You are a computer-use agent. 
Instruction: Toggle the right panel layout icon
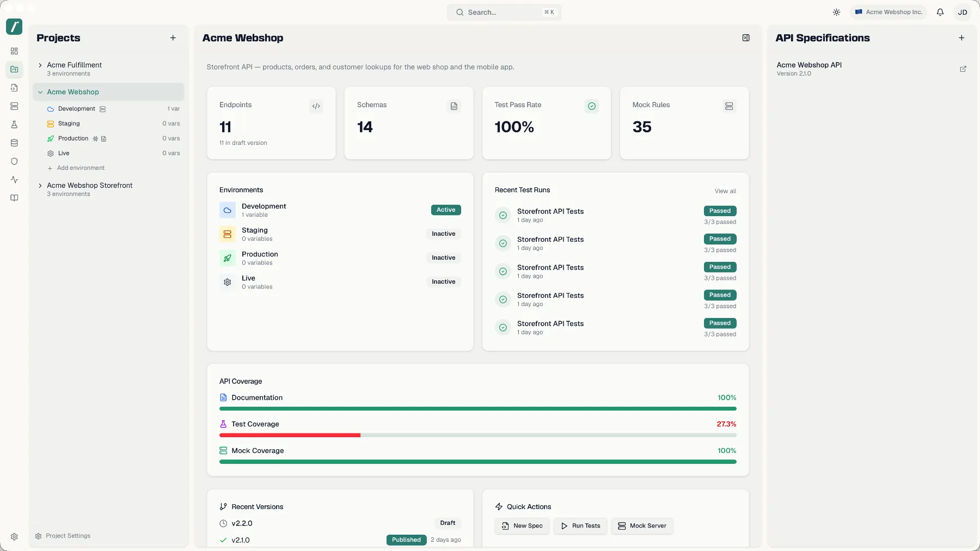click(746, 38)
